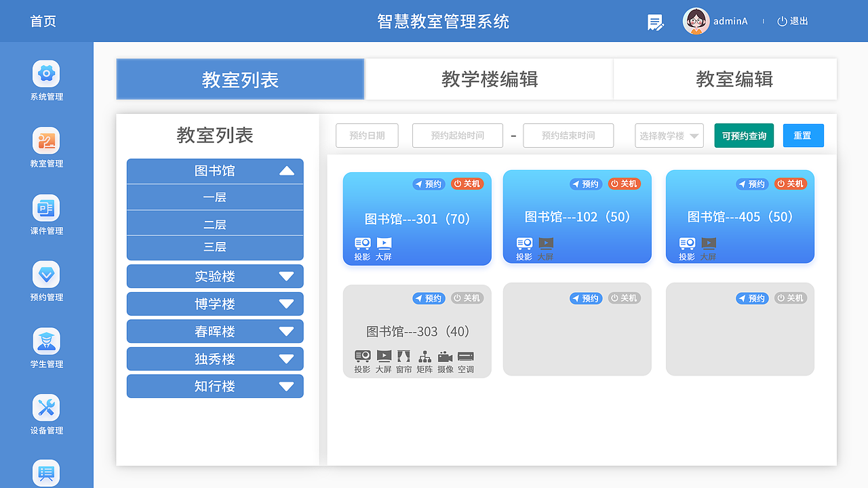Toggle 关机 on the 图书馆---102 card
The image size is (868, 488).
pyautogui.click(x=625, y=184)
